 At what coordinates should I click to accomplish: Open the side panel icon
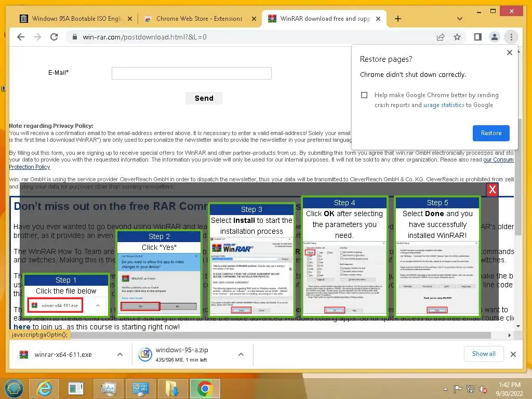tap(478, 37)
